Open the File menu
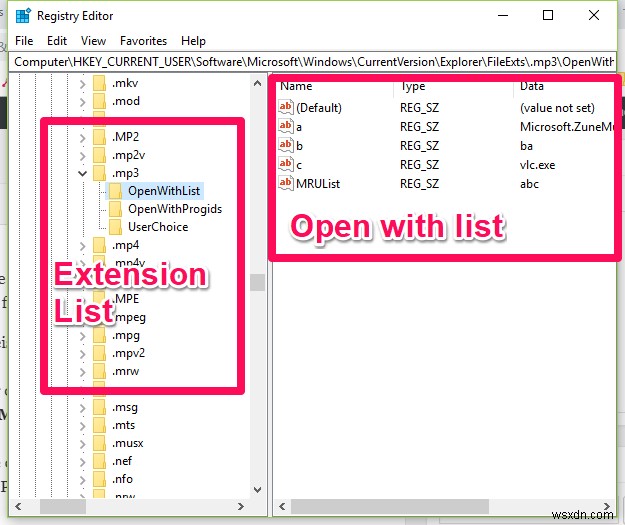This screenshot has height=525, width=625. (x=24, y=41)
